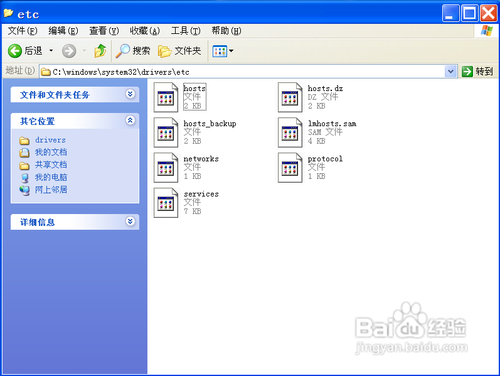
Task: Click the etc folder icon in title bar
Action: coord(9,13)
